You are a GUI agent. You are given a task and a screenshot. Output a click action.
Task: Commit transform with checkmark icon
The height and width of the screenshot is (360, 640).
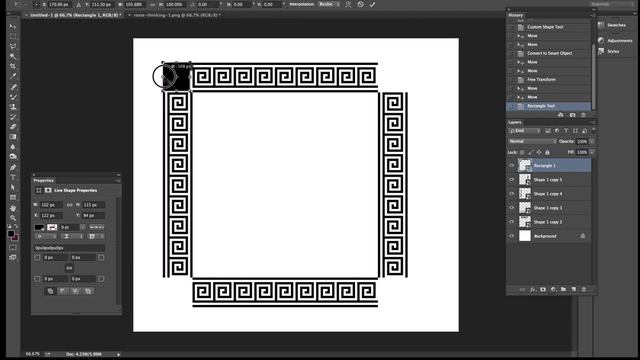click(372, 4)
